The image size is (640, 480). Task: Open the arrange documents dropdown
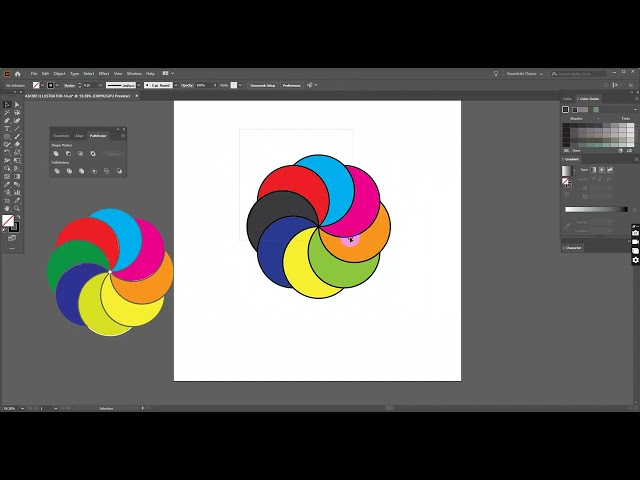(168, 73)
